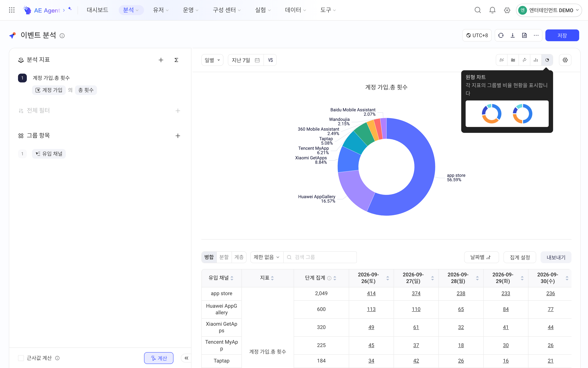588x368 pixels.
Task: Open the notifications bell icon
Action: [x=492, y=10]
